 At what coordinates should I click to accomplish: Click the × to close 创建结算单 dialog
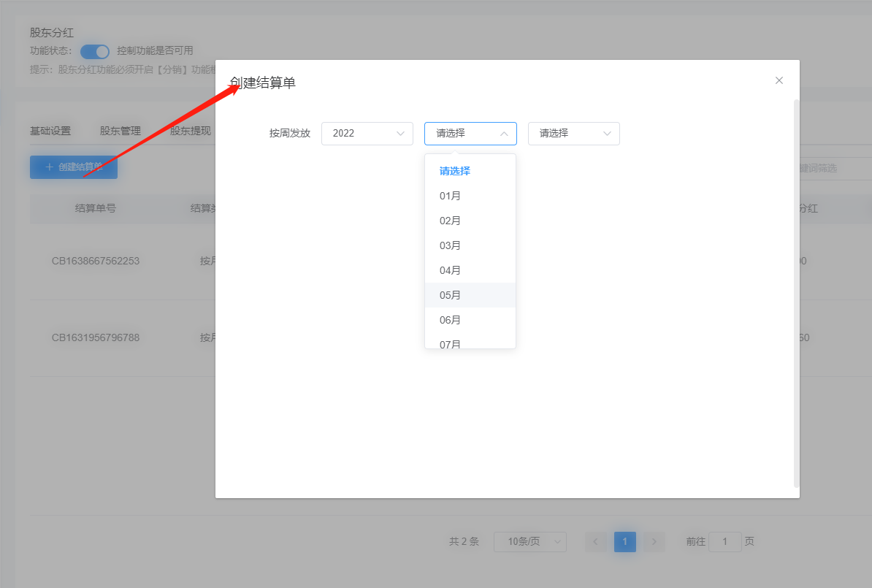click(779, 80)
